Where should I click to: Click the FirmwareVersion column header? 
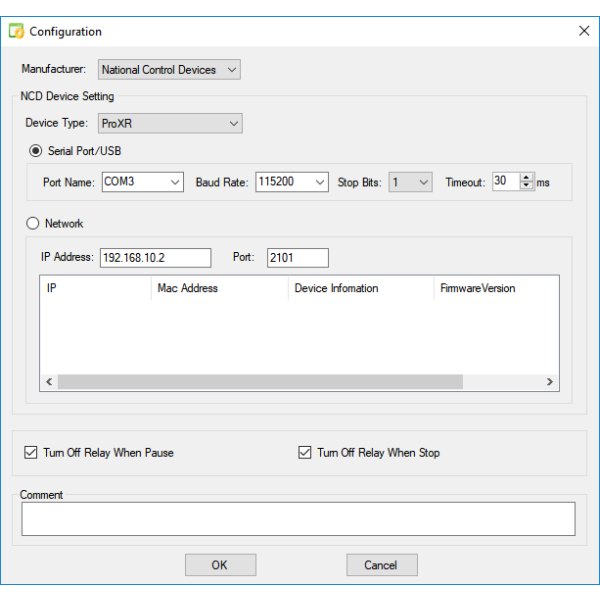pos(496,288)
